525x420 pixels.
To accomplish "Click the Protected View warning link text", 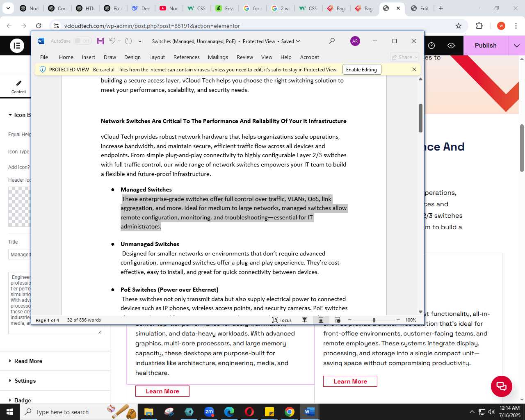I will [215, 70].
